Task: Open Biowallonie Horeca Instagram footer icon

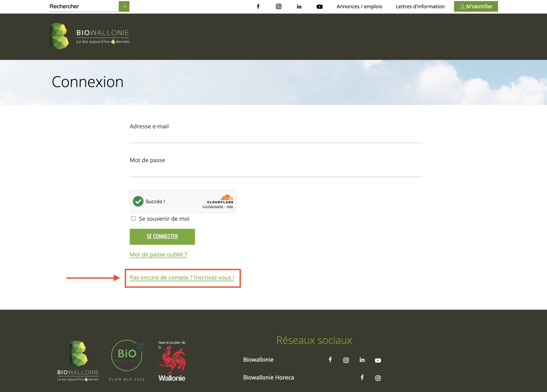Action: (x=378, y=378)
